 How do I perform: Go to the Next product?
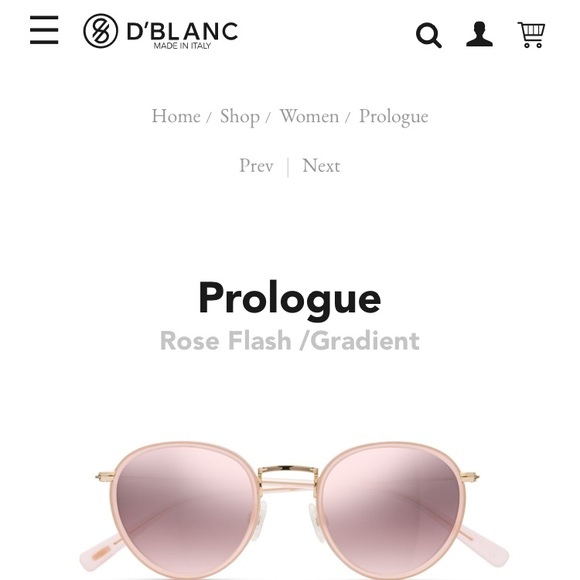[x=321, y=165]
